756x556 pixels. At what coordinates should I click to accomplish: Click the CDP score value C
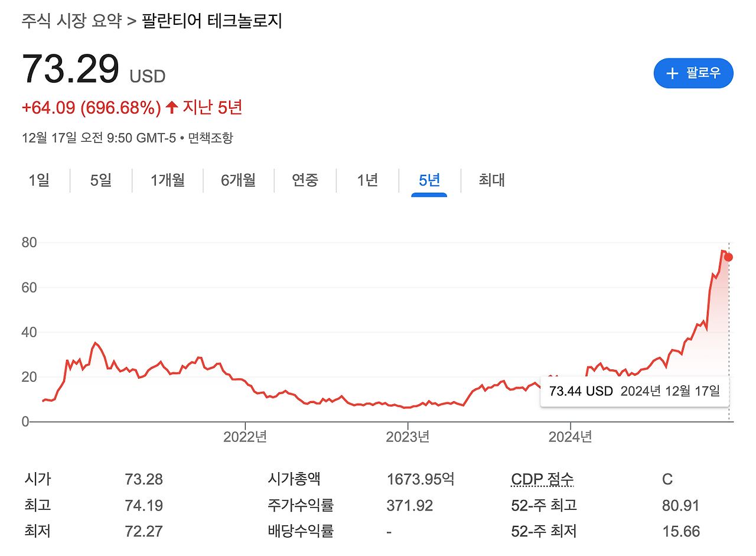click(x=667, y=479)
